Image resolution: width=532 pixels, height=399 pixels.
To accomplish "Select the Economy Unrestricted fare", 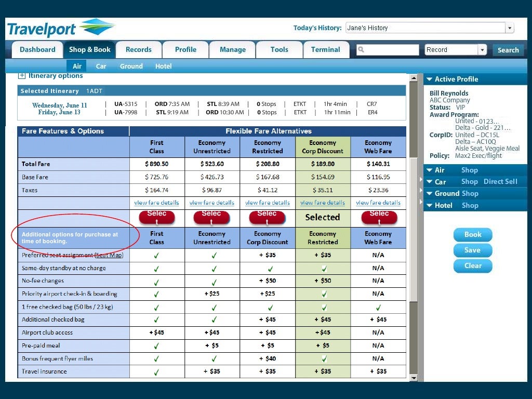I will point(211,218).
